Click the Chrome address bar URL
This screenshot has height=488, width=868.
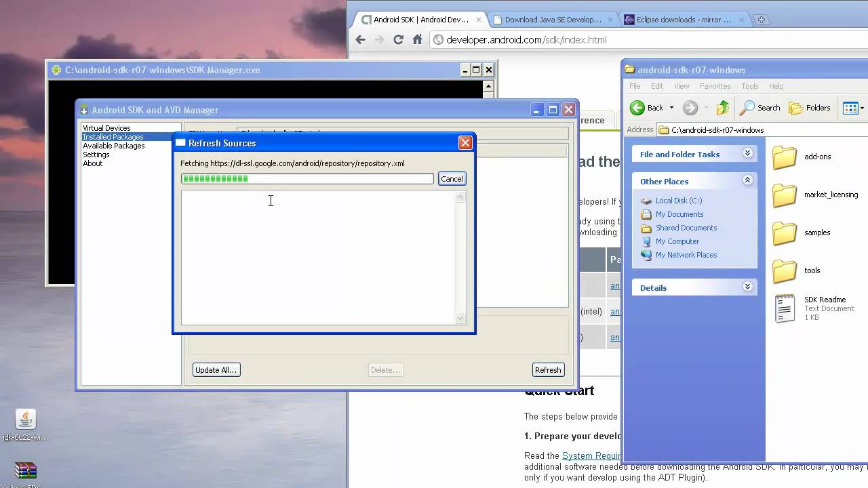pos(526,40)
